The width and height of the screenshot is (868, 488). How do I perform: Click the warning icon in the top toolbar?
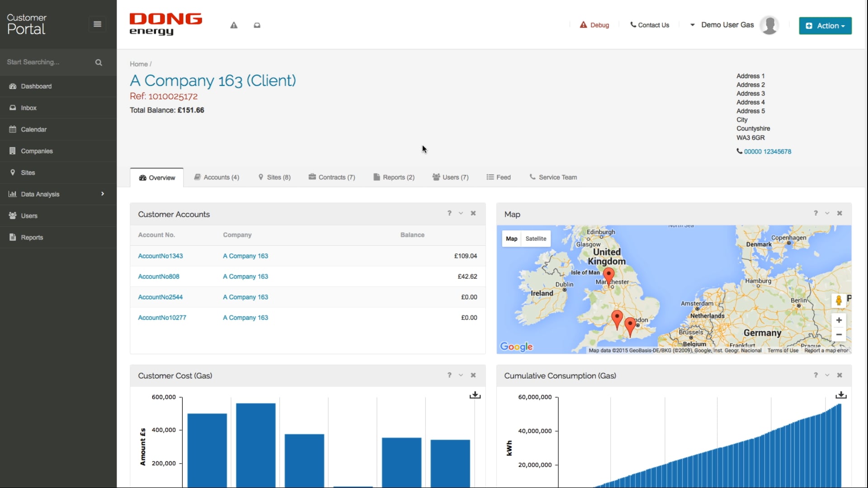click(234, 25)
